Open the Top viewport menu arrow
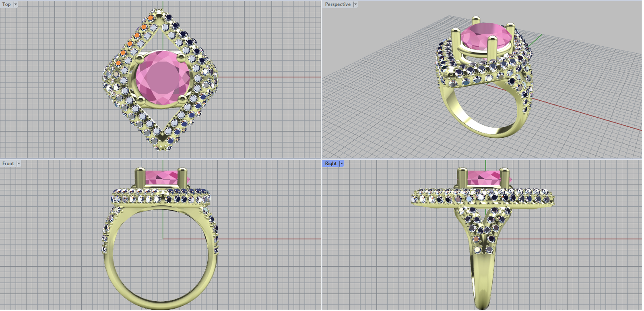The image size is (644, 311). (x=16, y=4)
